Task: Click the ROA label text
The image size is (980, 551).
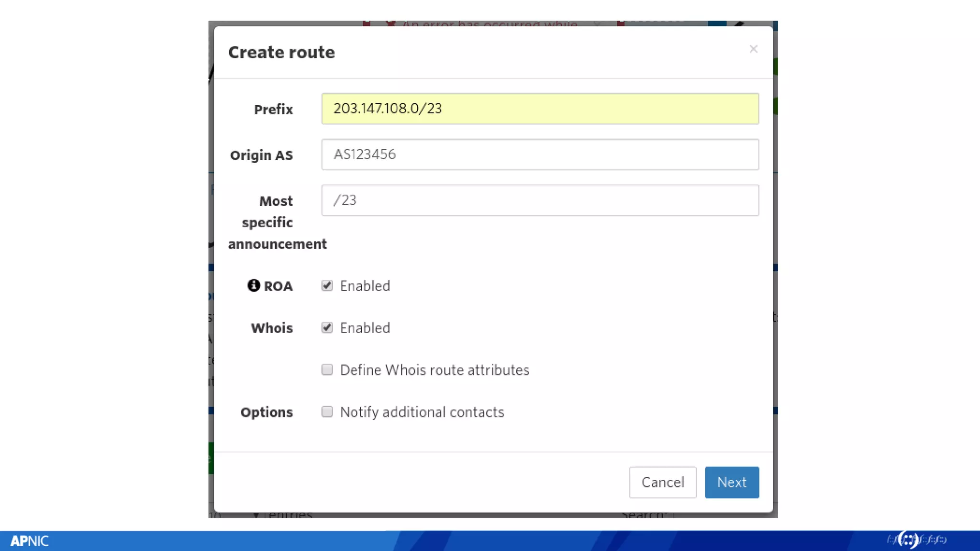Action: (278, 287)
